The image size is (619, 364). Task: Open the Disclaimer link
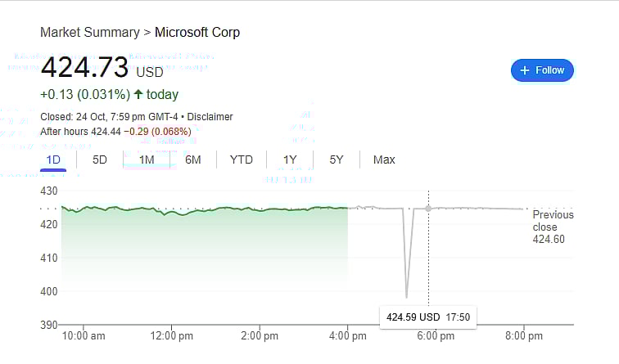[x=209, y=117]
